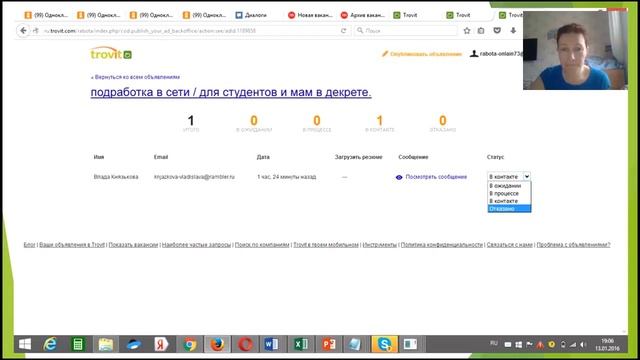Click the Итого counter showing 1
The height and width of the screenshot is (360, 640).
(x=191, y=123)
